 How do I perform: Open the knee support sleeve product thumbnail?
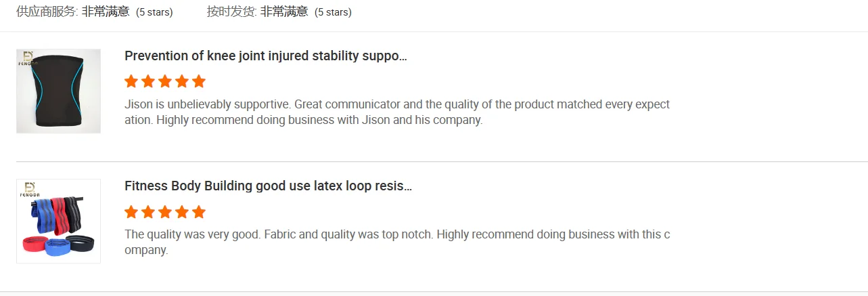[58, 91]
